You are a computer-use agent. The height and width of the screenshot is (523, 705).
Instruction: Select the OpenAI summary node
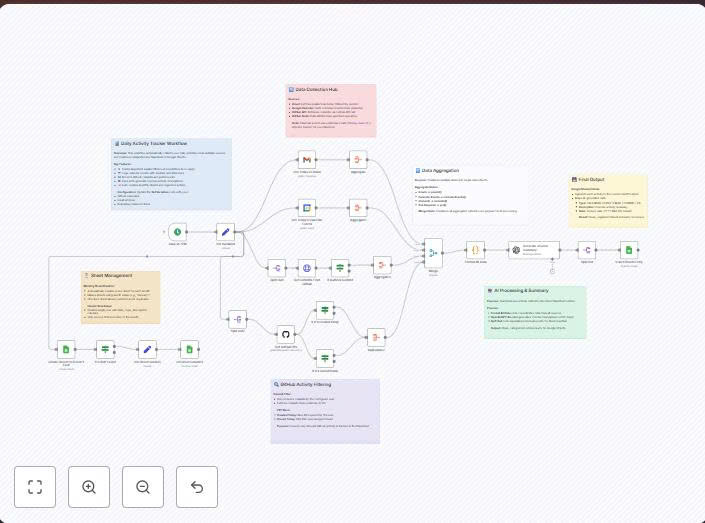(x=517, y=250)
